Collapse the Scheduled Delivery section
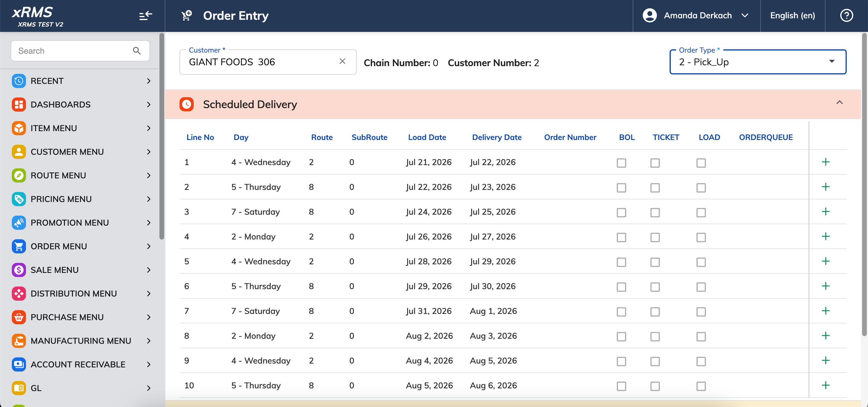Image resolution: width=868 pixels, height=407 pixels. point(839,102)
